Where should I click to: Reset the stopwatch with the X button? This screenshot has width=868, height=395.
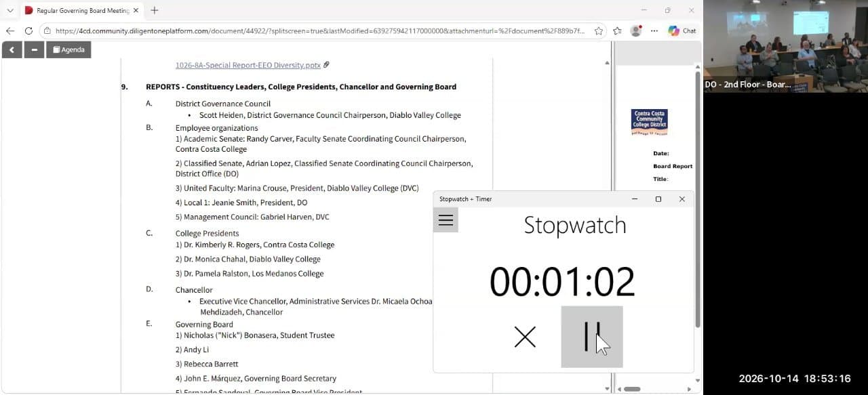[x=525, y=337]
